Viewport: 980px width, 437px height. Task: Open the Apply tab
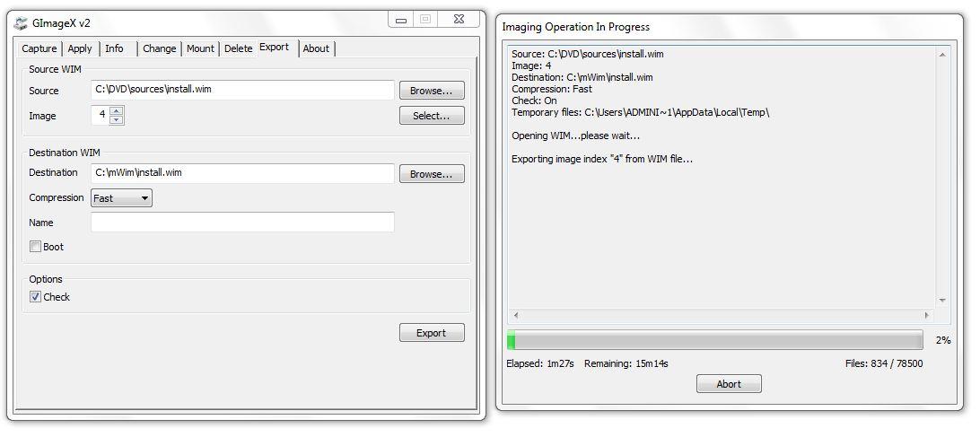coord(80,48)
